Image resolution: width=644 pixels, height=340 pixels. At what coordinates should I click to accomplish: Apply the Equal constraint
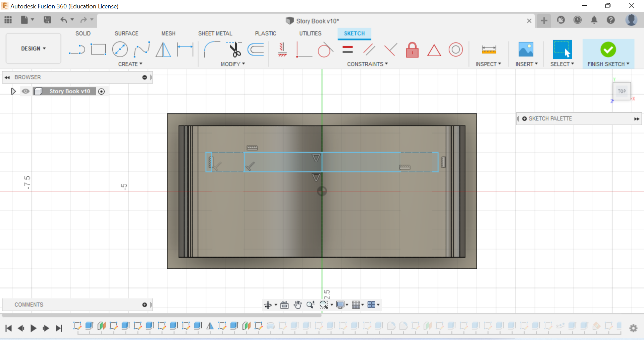point(347,50)
